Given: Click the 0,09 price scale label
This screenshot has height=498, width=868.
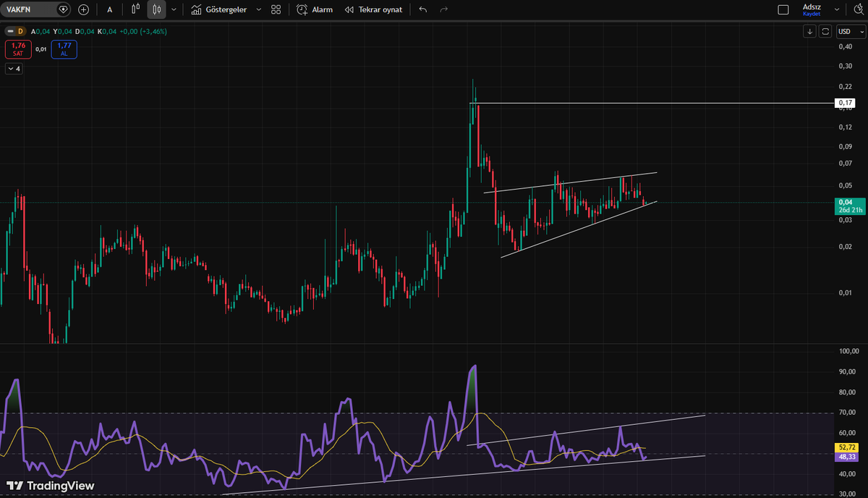Looking at the screenshot, I should point(845,147).
